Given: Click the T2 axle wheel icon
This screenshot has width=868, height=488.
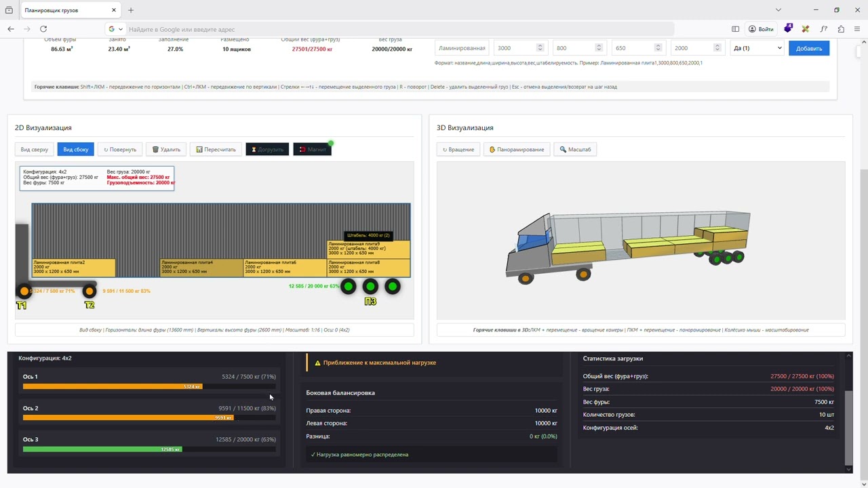Looking at the screenshot, I should (x=89, y=291).
